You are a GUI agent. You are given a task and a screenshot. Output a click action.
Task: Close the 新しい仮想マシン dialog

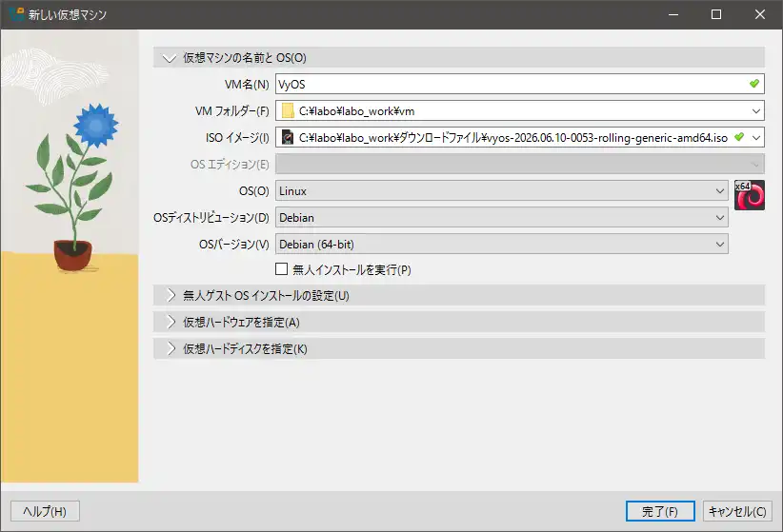tap(759, 14)
